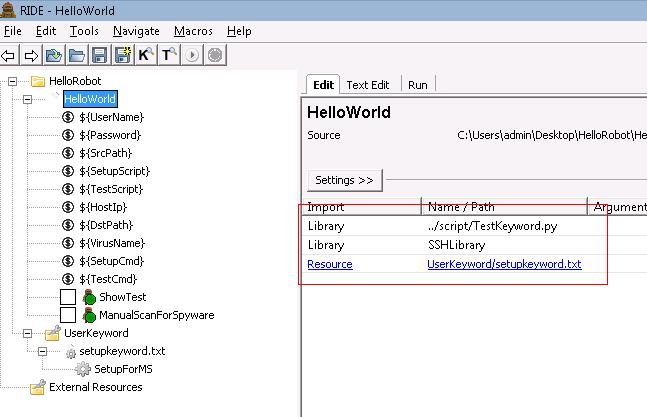Click the Resource import link

click(330, 264)
